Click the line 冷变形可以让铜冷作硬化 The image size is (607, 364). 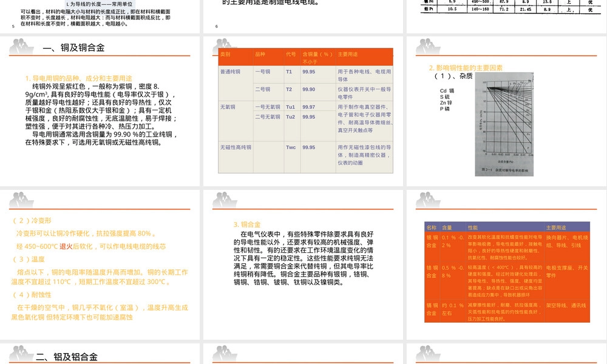coord(86,233)
